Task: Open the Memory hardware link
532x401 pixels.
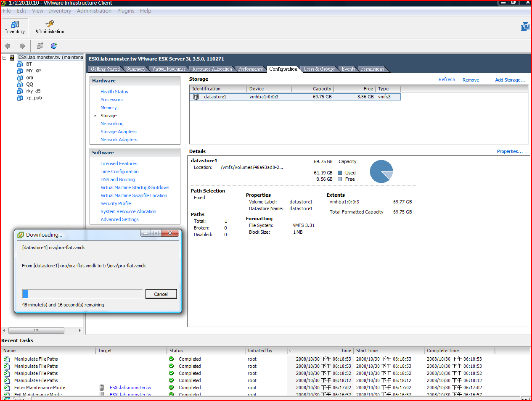Action: [x=109, y=108]
